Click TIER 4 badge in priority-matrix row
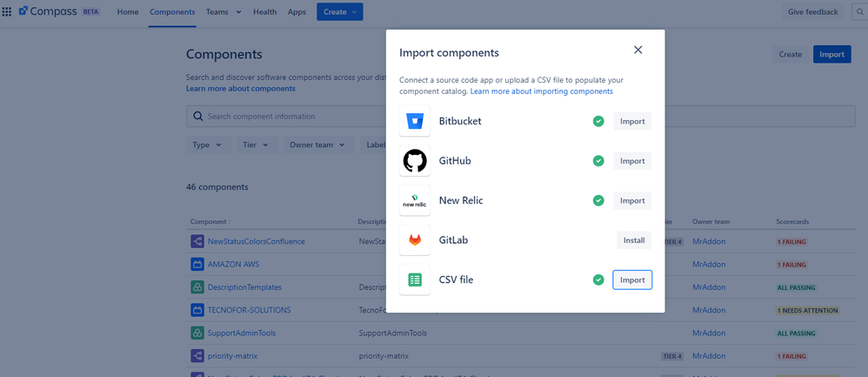The height and width of the screenshot is (377, 868). tap(672, 356)
